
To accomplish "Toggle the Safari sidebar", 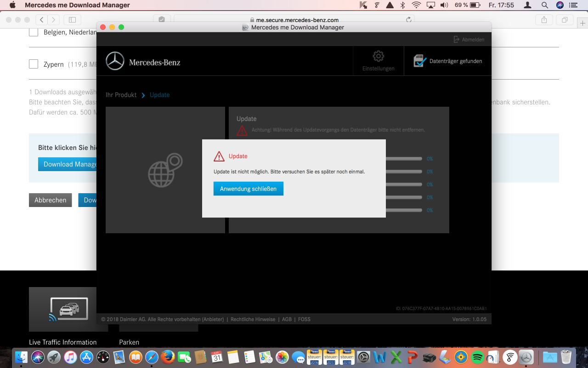I will click(72, 20).
